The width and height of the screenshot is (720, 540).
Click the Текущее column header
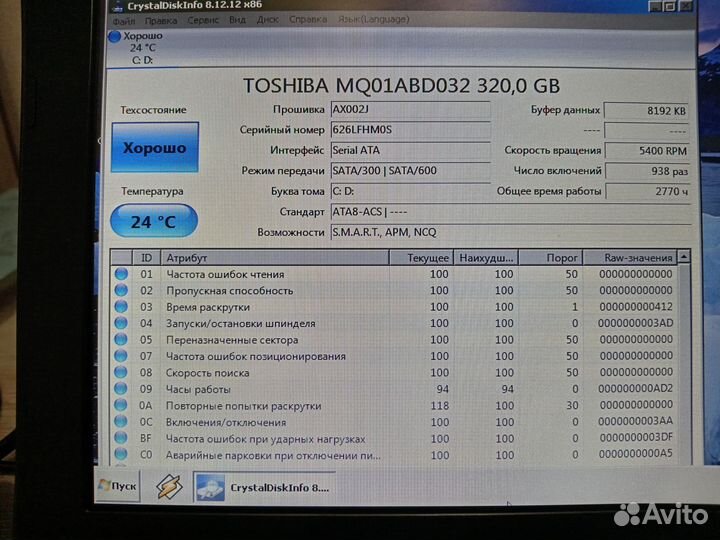pos(422,258)
